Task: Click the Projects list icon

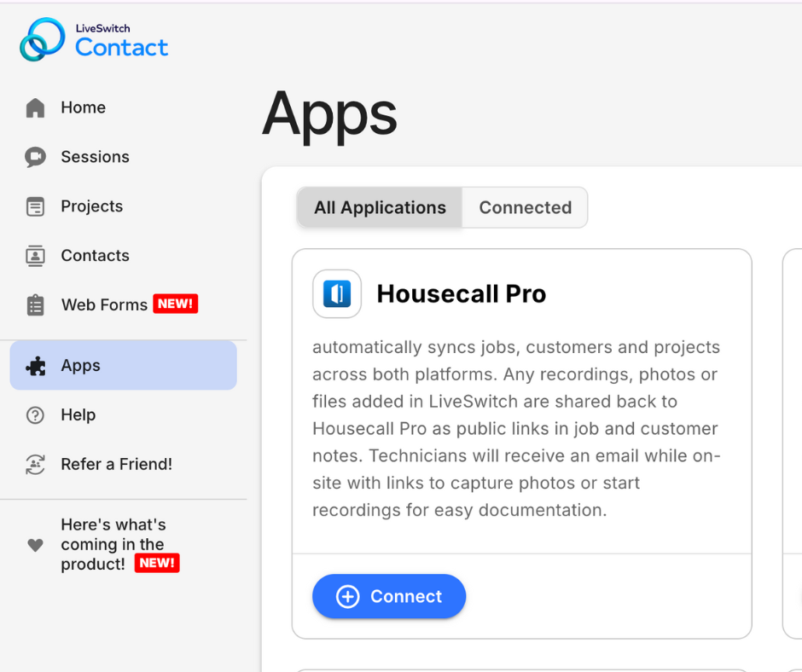Action: click(x=35, y=206)
